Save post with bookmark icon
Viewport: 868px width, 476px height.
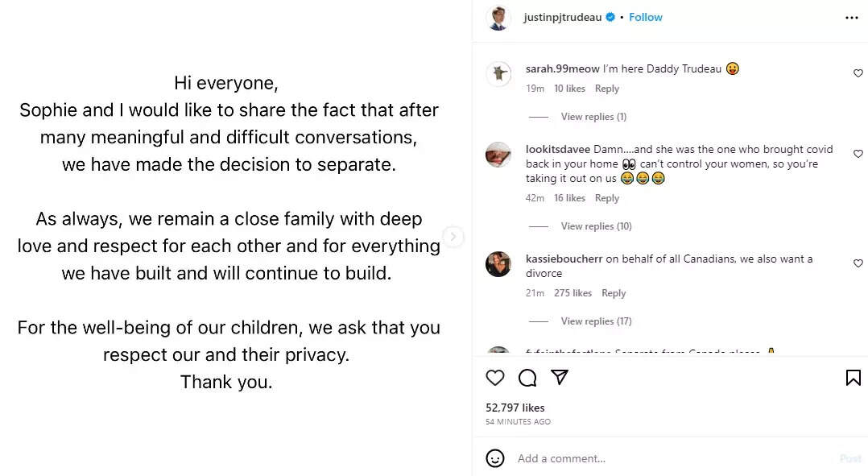click(853, 378)
